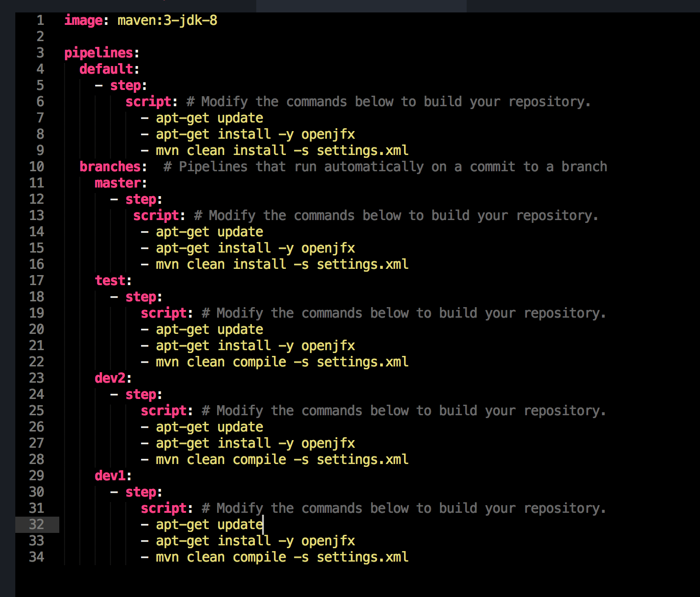
Task: Click 'step' keyword on line 18
Action: click(141, 297)
